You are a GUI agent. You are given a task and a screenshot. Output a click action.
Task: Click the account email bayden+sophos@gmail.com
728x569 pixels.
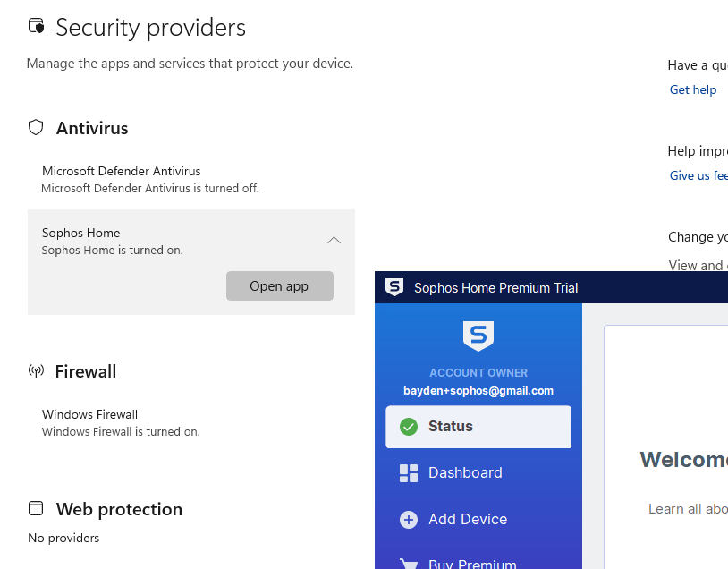(478, 391)
